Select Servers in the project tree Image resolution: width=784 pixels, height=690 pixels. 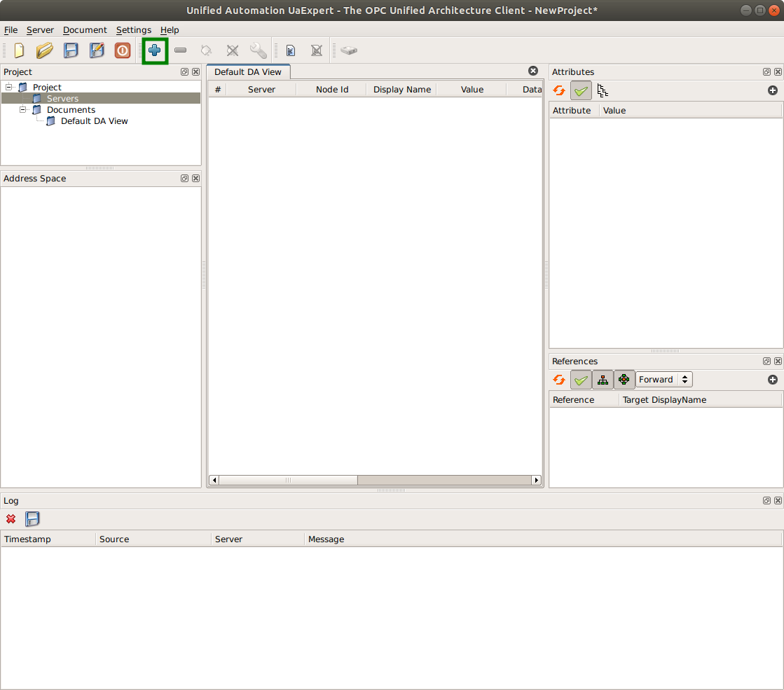pyautogui.click(x=62, y=99)
